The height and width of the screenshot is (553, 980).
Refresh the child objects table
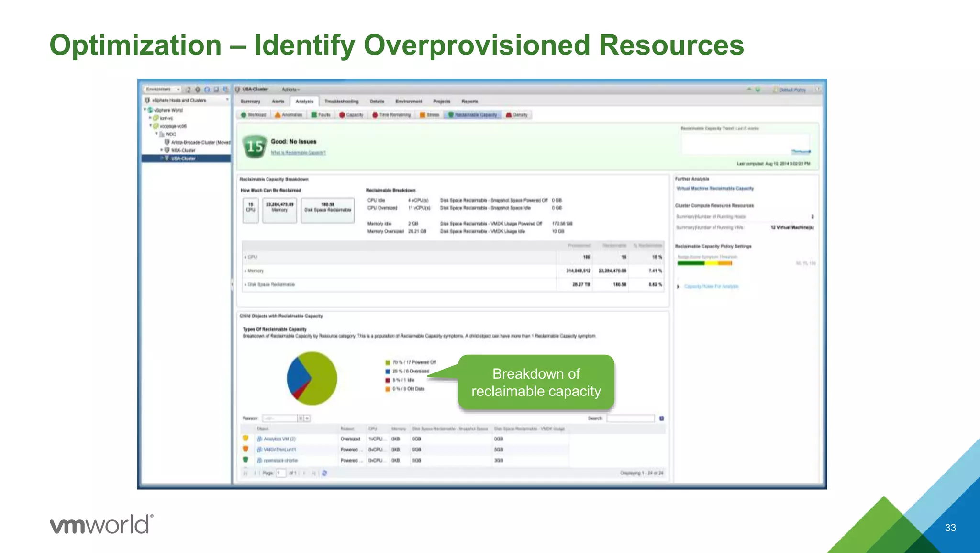click(x=324, y=473)
